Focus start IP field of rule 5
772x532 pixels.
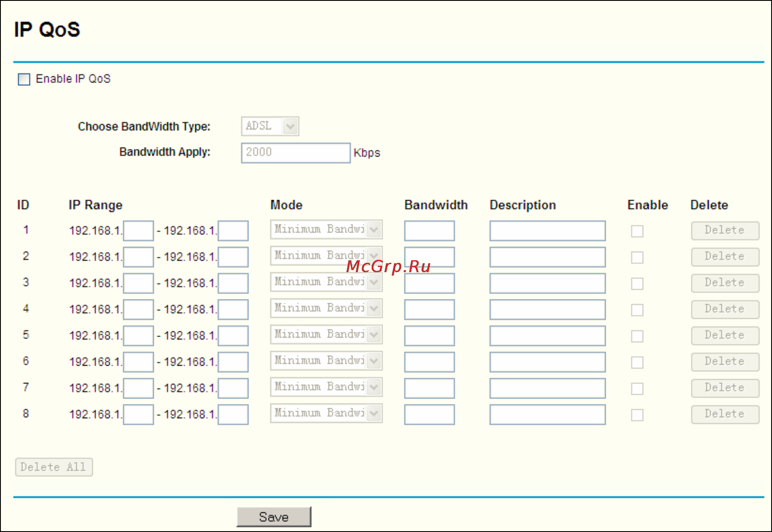click(138, 336)
